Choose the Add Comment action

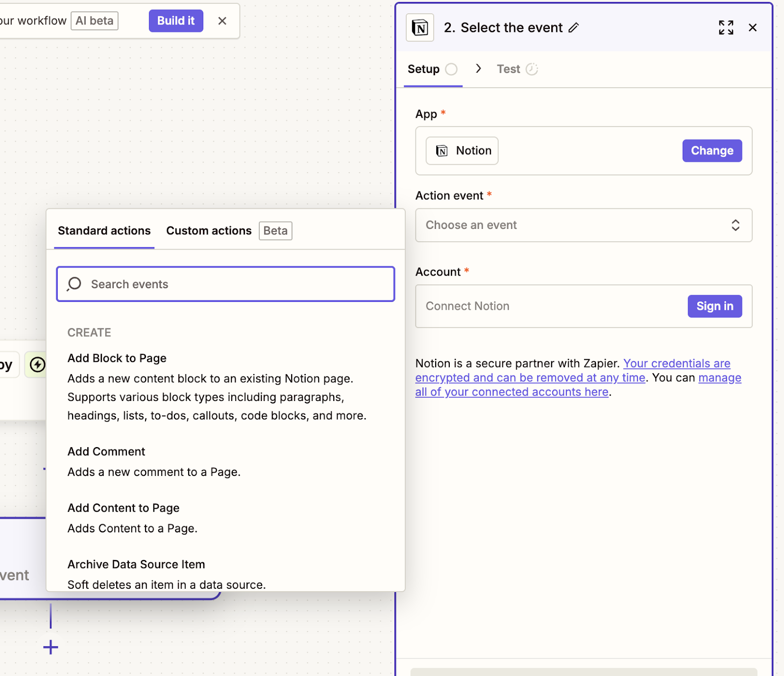(x=106, y=451)
